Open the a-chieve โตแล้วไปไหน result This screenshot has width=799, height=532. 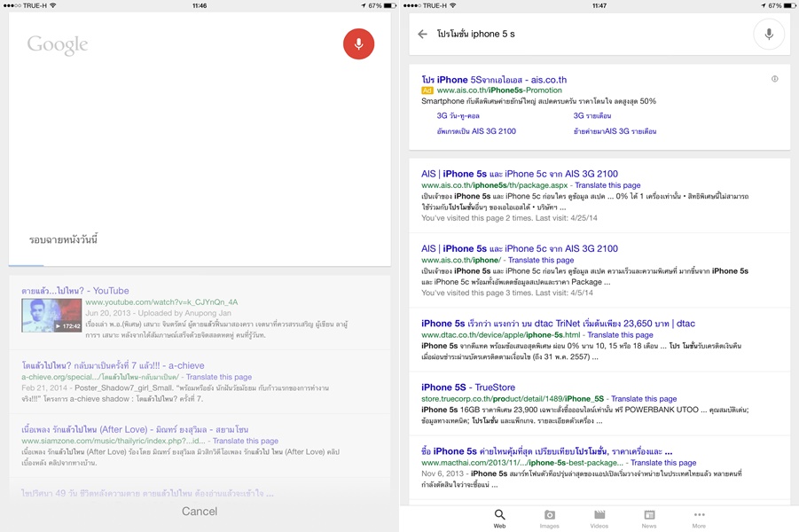point(113,365)
